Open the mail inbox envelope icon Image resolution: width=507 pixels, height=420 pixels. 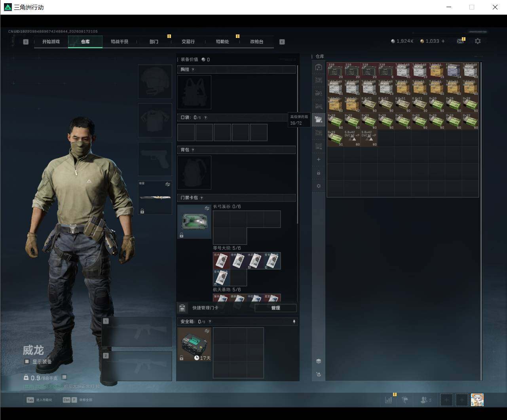460,41
